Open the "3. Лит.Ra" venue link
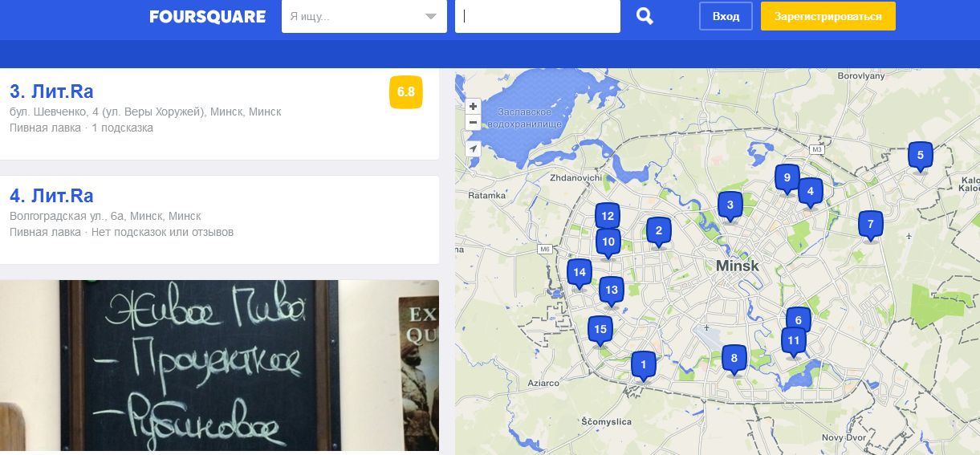 click(x=51, y=91)
